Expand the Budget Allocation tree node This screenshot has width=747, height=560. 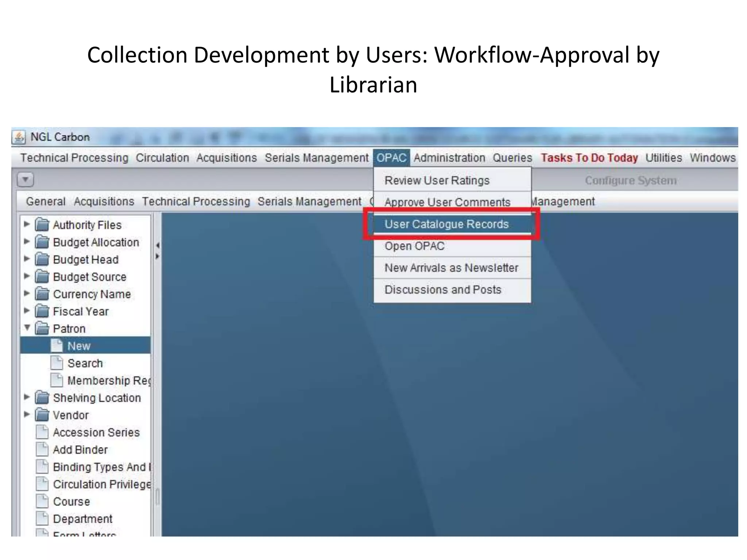point(27,241)
